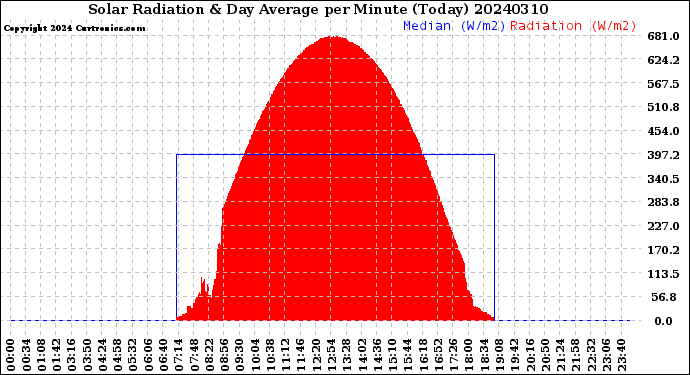The height and width of the screenshot is (375, 690).
Task: Click the 19:42 time label
Action: click(515, 355)
